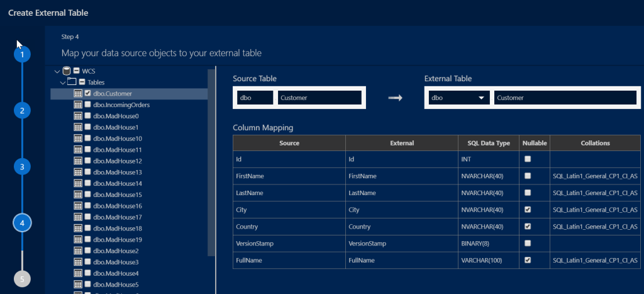Image resolution: width=644 pixels, height=294 pixels.
Task: Collapse the WCS database node
Action: 57,71
